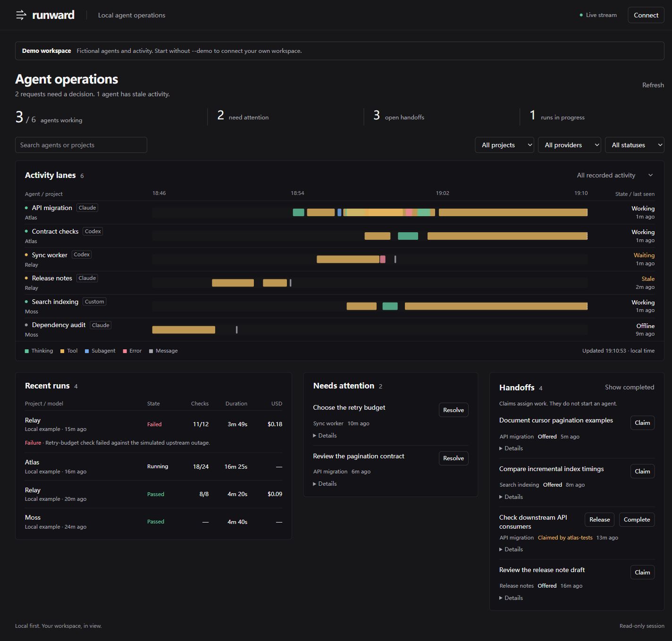Claim Review the release note draft handoff
Screen dimensions: 672x641
point(642,573)
